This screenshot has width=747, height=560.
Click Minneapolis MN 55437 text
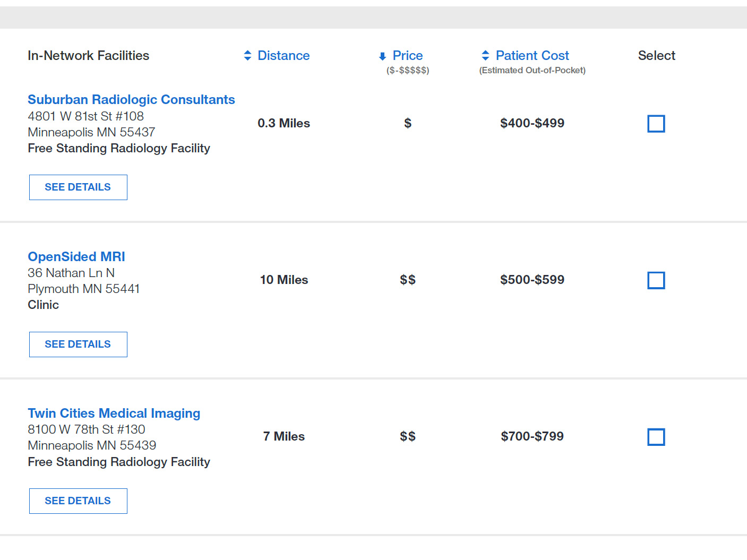(x=91, y=132)
